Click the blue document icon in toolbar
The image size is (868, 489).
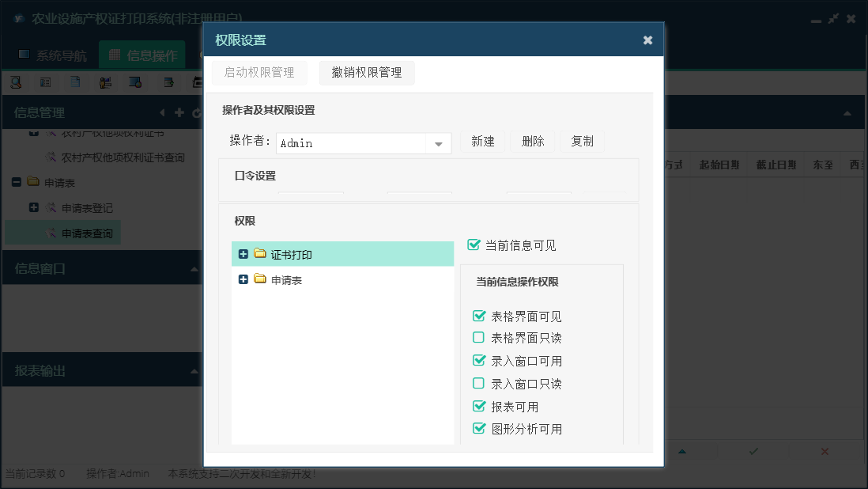point(75,81)
